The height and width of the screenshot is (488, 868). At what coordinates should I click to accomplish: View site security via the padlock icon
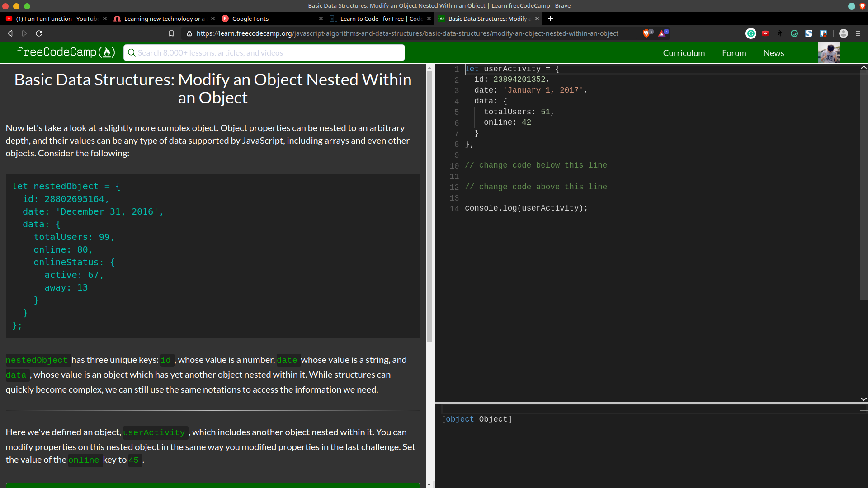point(189,33)
